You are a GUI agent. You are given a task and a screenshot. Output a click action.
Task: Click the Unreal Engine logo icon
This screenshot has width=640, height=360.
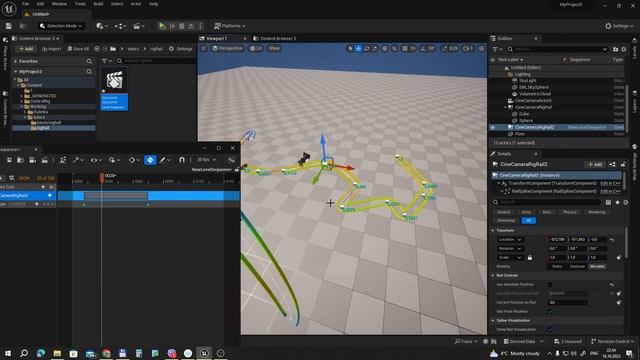click(9, 9)
